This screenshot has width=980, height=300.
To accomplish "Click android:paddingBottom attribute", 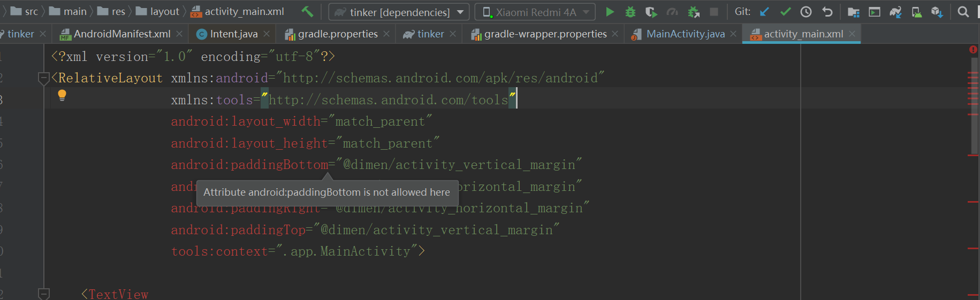I will 249,165.
